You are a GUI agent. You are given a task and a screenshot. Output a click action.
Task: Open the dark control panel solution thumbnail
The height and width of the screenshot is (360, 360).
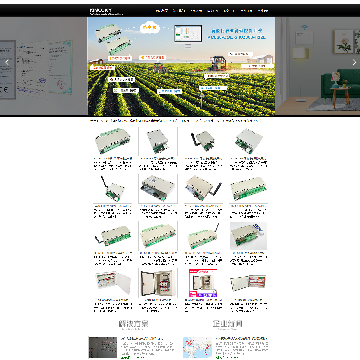[103, 347]
